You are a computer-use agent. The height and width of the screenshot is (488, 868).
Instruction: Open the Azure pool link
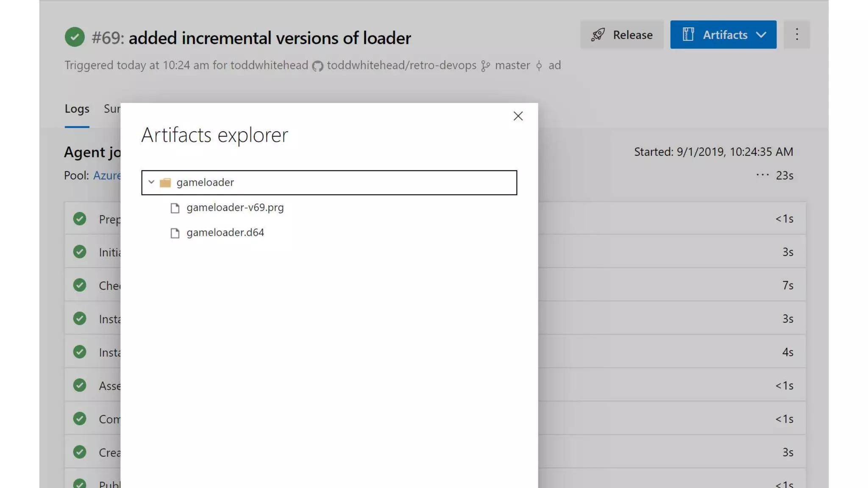point(107,175)
